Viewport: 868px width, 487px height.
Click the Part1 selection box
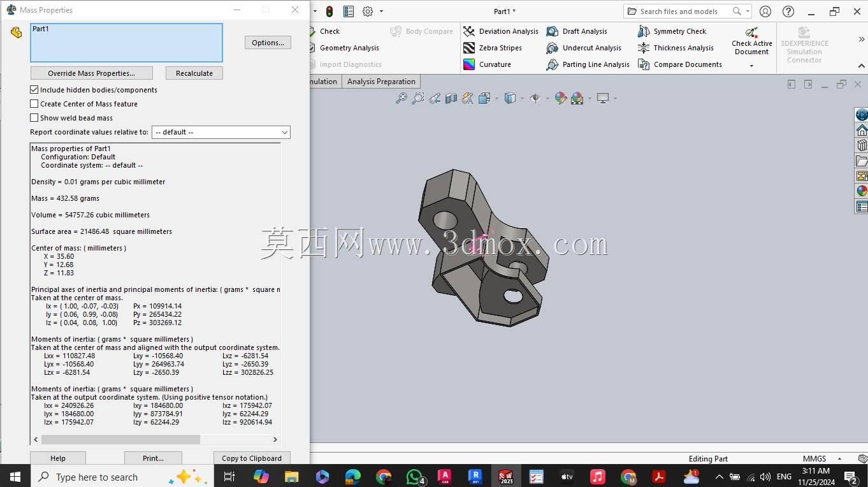pyautogui.click(x=126, y=43)
